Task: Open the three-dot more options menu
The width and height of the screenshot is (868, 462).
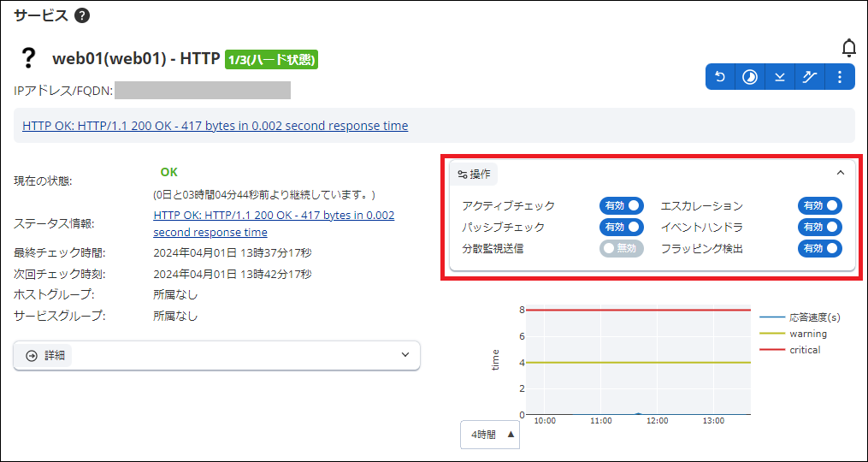Action: [x=840, y=77]
